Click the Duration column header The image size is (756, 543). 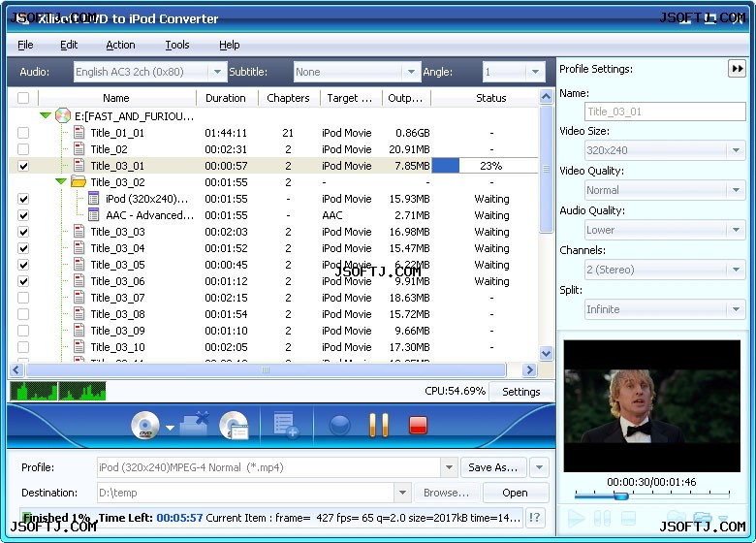226,98
